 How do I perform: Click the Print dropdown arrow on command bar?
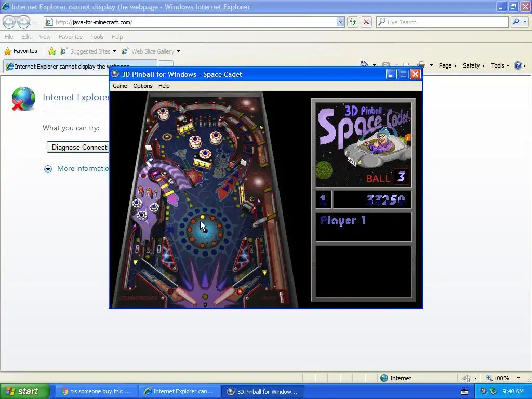431,65
